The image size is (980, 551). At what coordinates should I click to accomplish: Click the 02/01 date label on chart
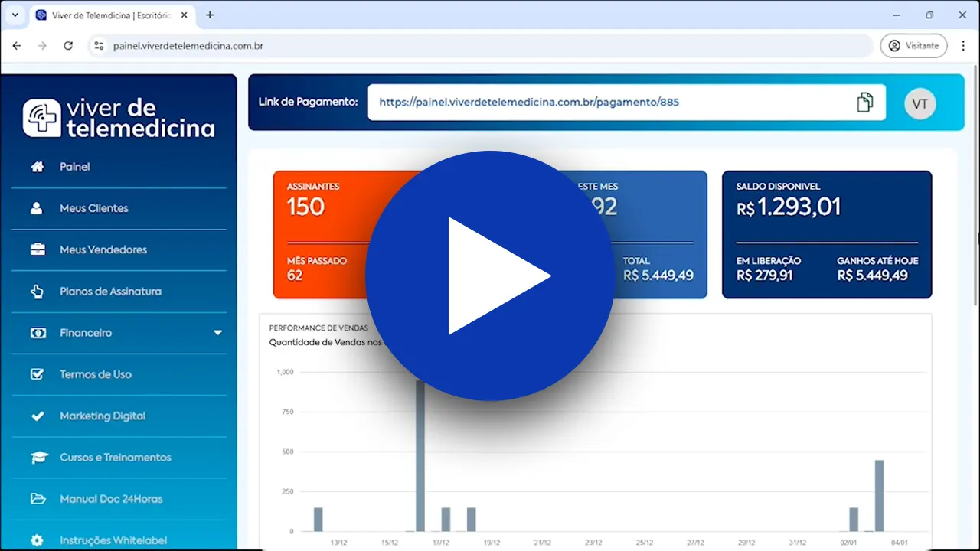pos(848,543)
